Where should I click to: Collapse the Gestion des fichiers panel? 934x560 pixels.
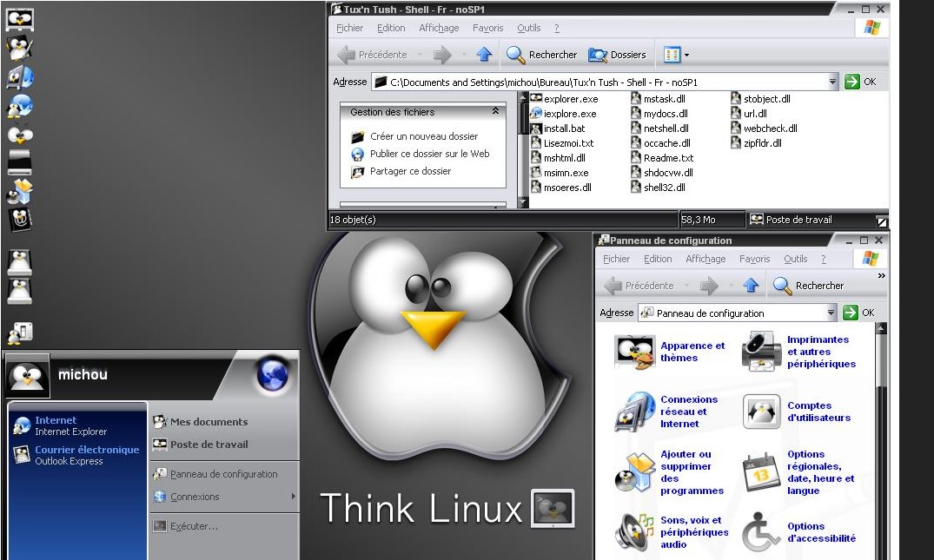(495, 111)
